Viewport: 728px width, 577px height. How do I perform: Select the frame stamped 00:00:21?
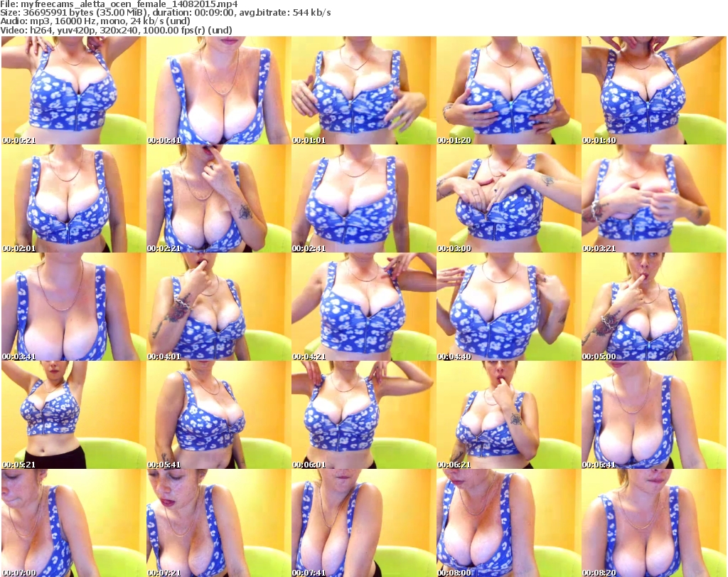(x=74, y=90)
